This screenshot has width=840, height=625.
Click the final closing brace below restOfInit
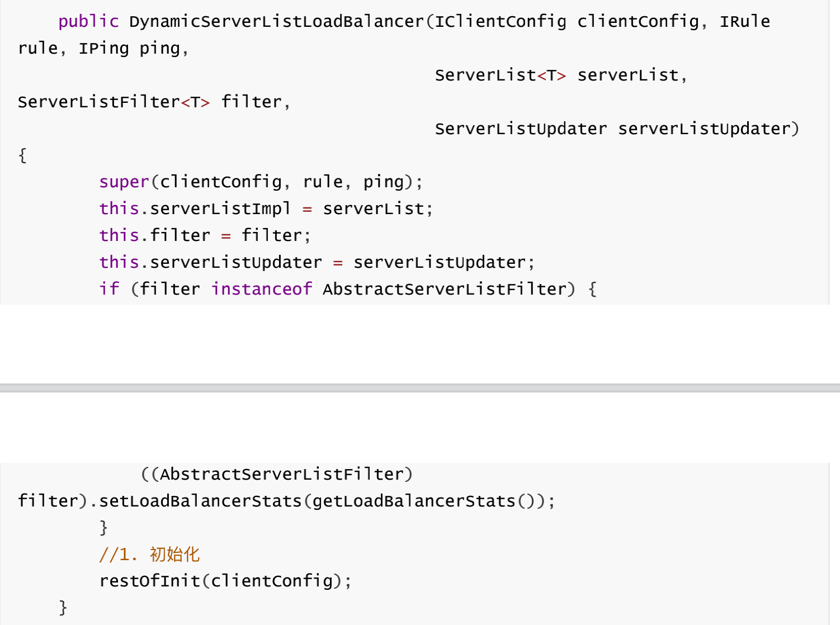63,608
